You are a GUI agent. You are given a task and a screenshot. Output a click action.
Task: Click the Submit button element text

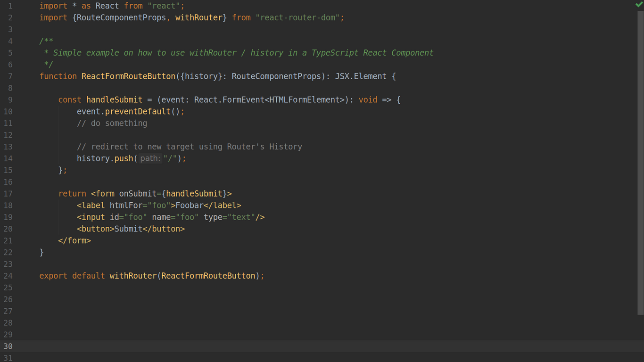pos(128,229)
